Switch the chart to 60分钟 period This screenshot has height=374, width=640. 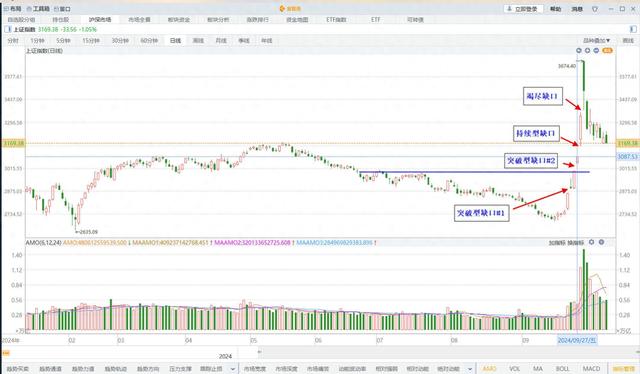point(149,40)
